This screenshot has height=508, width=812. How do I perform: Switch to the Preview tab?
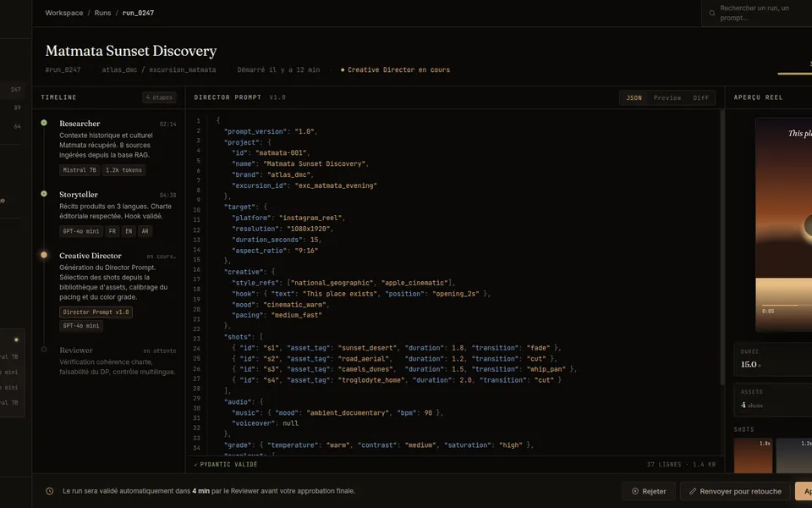pyautogui.click(x=667, y=97)
